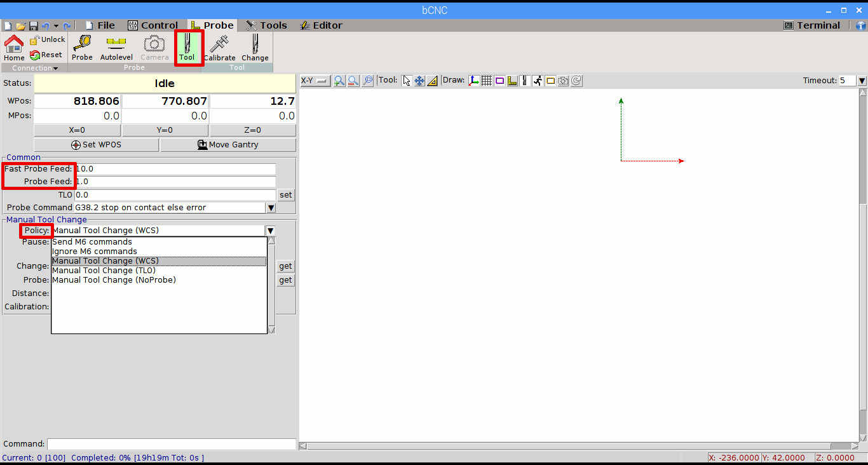Viewport: 868px width, 465px height.
Task: Toggle drawing of axes
Action: click(x=474, y=81)
